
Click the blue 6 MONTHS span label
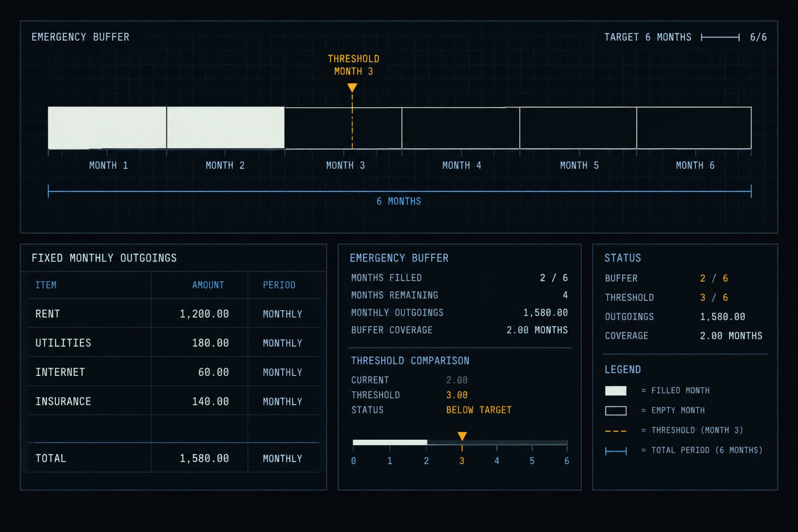(399, 201)
